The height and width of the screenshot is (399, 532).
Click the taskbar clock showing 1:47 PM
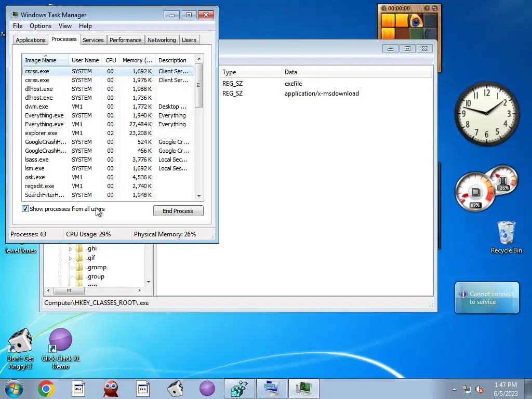click(x=506, y=389)
